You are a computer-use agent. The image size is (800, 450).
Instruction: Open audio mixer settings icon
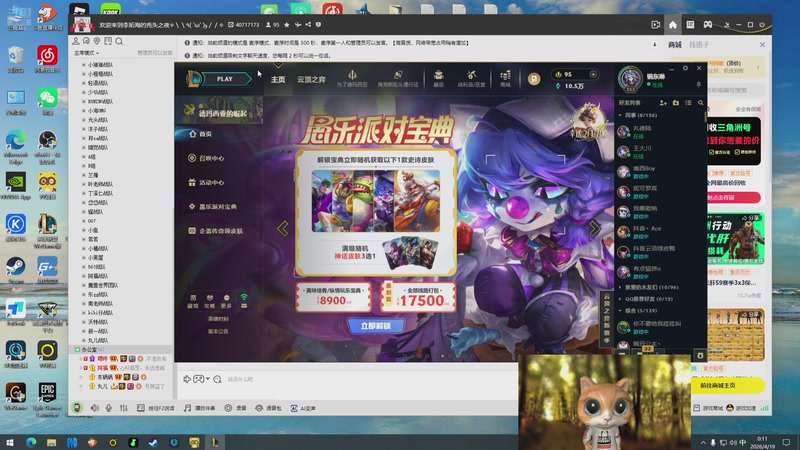click(124, 408)
